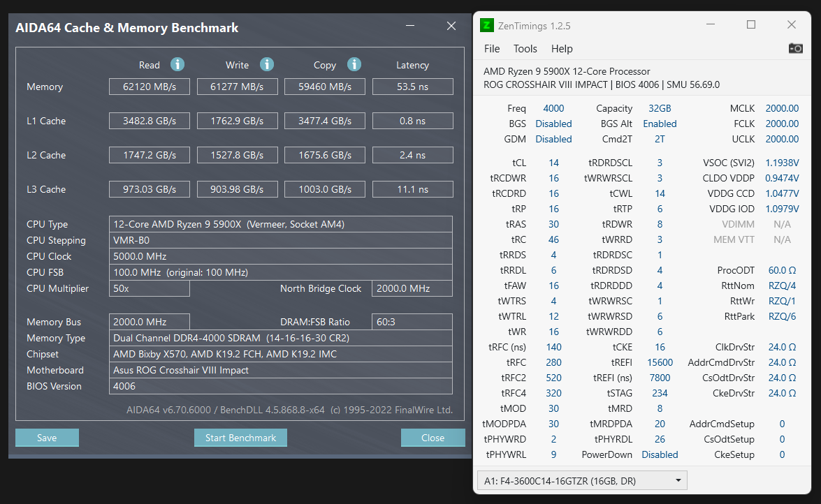Take a ZenTimings screenshot with camera icon

(795, 48)
